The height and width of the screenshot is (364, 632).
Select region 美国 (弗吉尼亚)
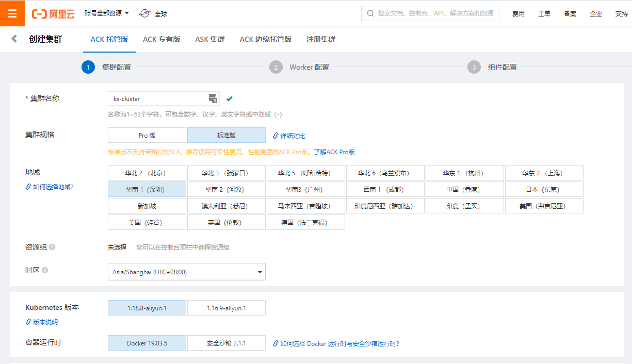pyautogui.click(x=544, y=206)
